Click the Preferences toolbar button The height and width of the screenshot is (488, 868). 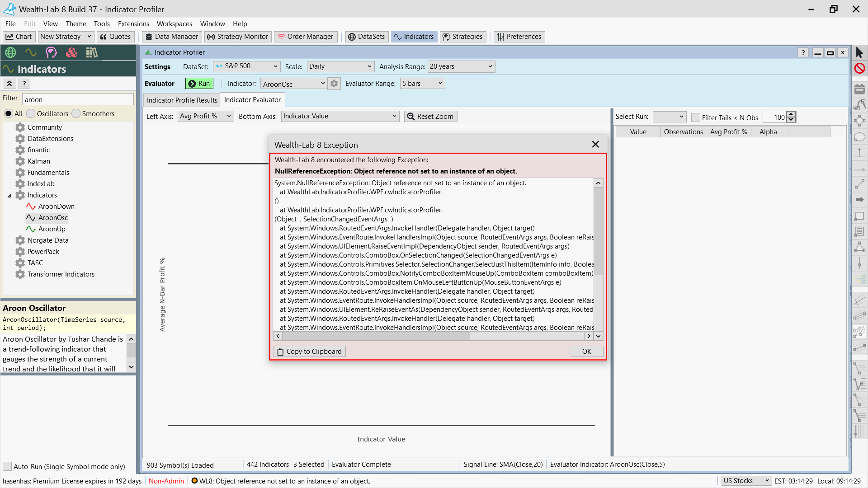click(519, 37)
